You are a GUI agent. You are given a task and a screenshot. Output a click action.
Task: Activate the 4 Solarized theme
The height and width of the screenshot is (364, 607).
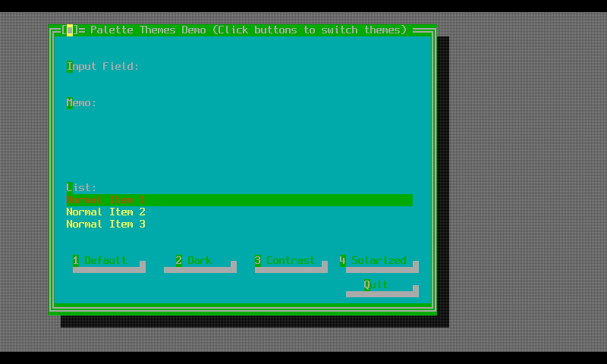[376, 260]
